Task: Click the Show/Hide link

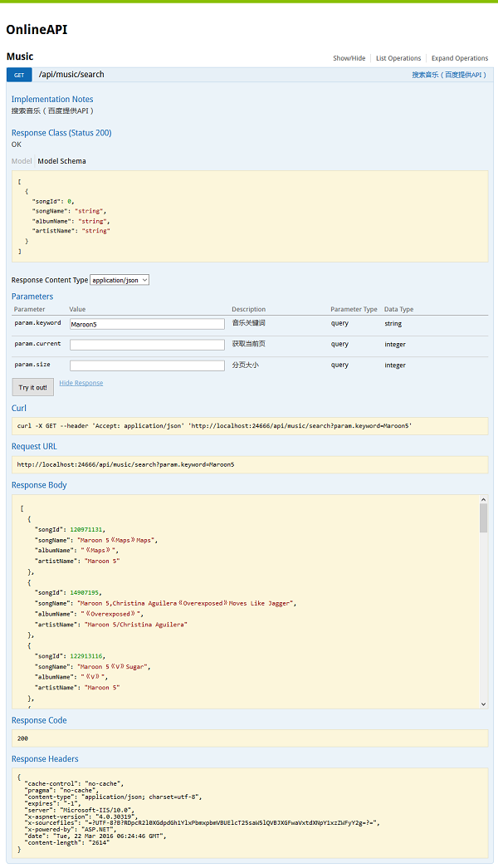Action: pos(349,59)
